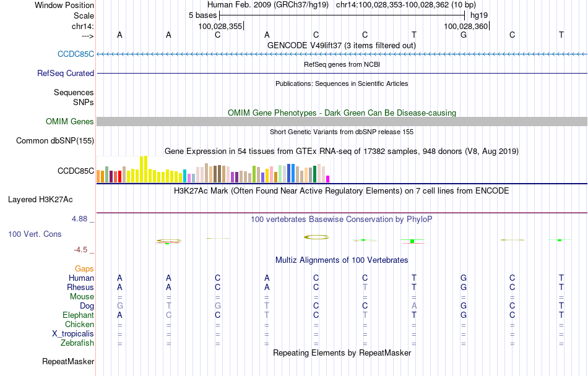Click the 100 Vert. Cons track label
This screenshot has width=588, height=376.
point(35,234)
